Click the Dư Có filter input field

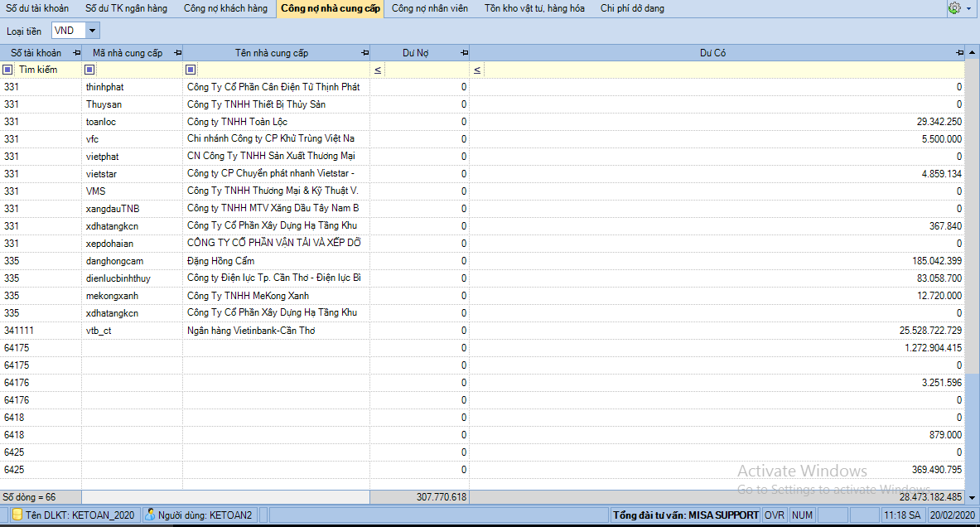click(721, 70)
